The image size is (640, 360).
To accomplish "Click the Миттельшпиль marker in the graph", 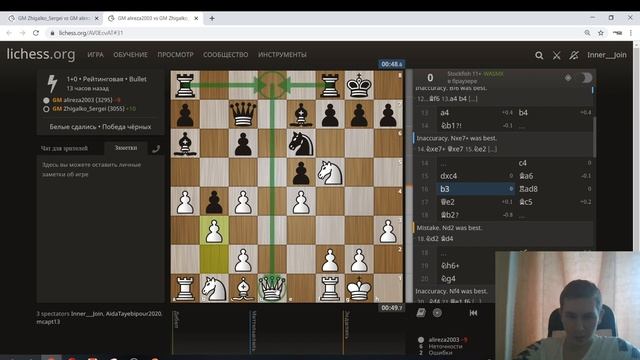I will pos(253,331).
